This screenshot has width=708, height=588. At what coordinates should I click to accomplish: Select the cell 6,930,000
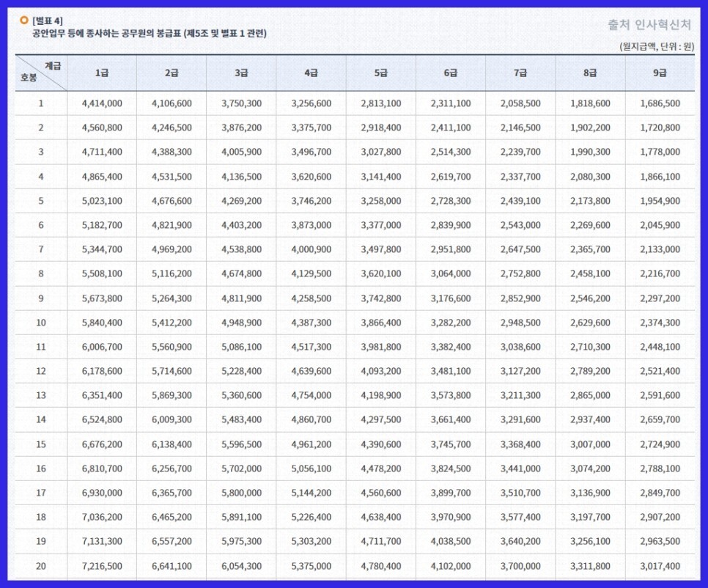point(102,493)
